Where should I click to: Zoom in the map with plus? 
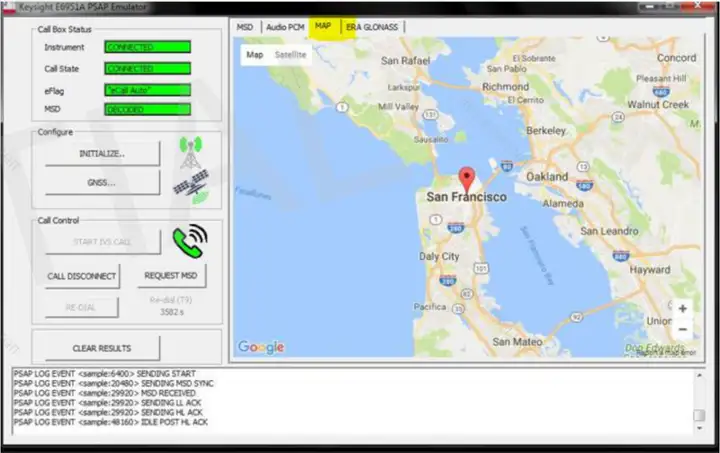pyautogui.click(x=682, y=309)
